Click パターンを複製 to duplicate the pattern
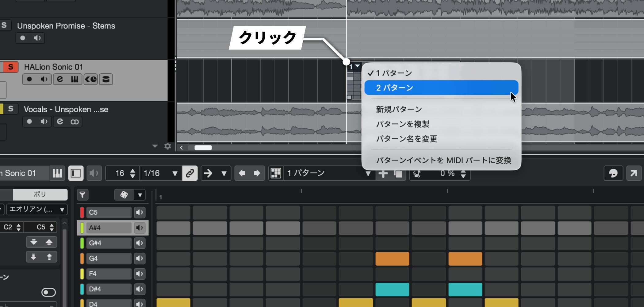Image resolution: width=644 pixels, height=307 pixels. [402, 124]
